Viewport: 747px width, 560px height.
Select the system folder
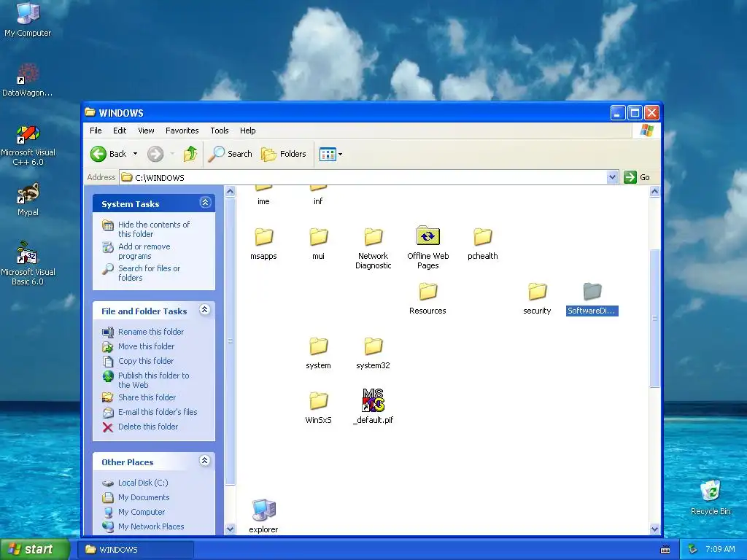(x=318, y=353)
